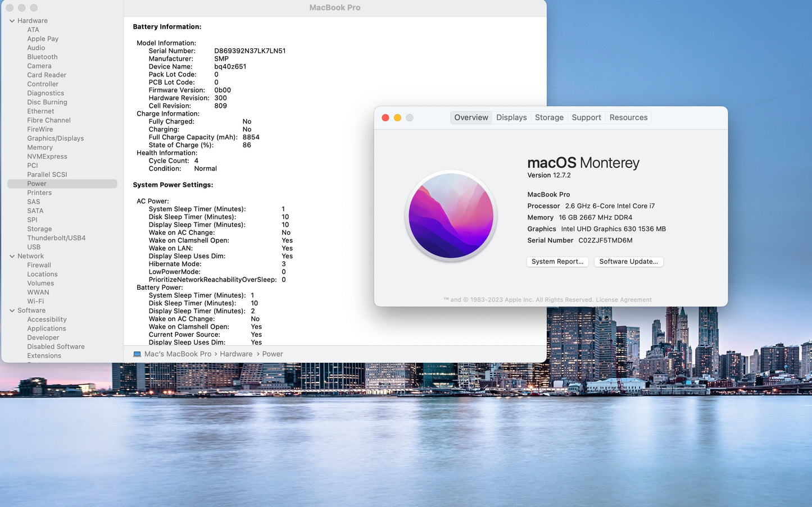Collapse the Network section chevron
This screenshot has width=812, height=507.
click(12, 257)
